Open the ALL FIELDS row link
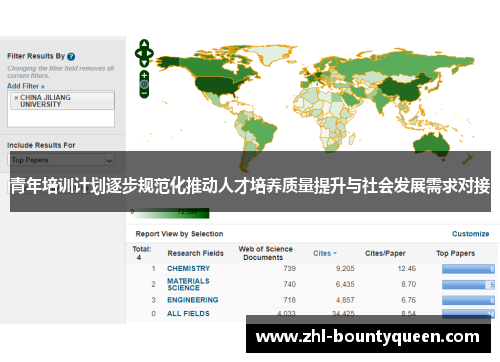 click(x=188, y=314)
